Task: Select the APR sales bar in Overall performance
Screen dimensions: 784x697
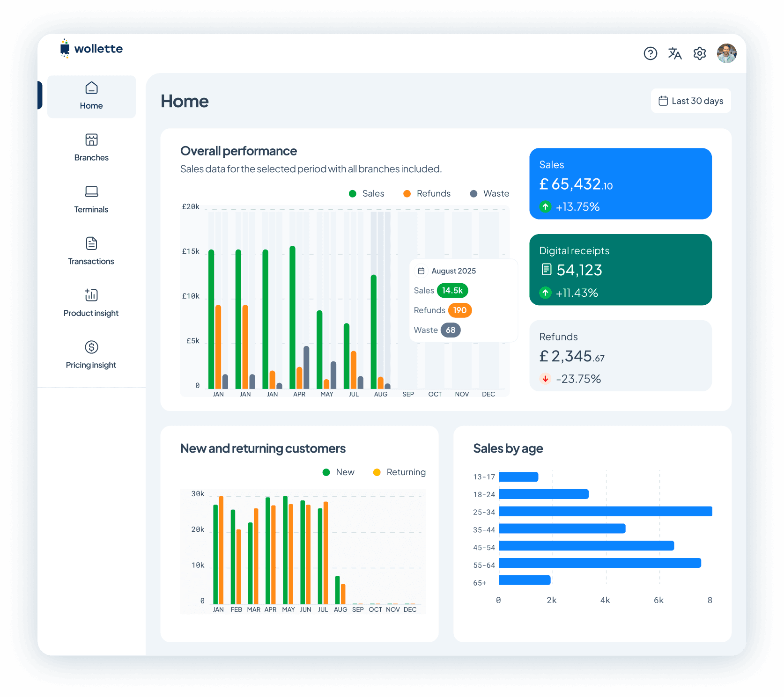Action: coord(292,317)
